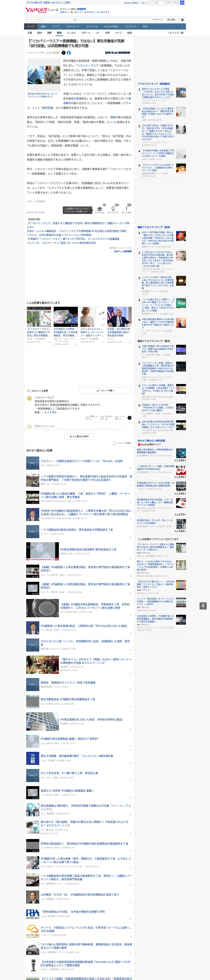
Task: Open the みんなの意見 tab
Action: [111, 27]
